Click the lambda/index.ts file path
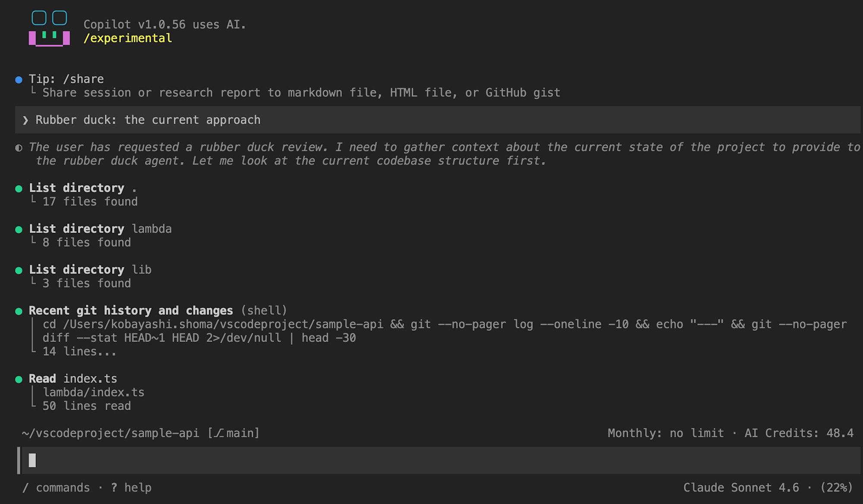Screen dimensions: 863x504 coord(94,392)
